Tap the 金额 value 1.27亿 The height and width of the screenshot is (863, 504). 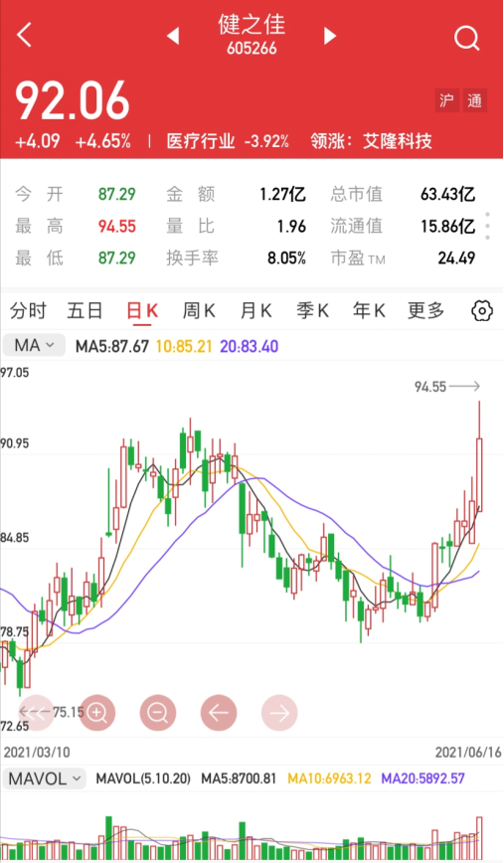point(282,194)
